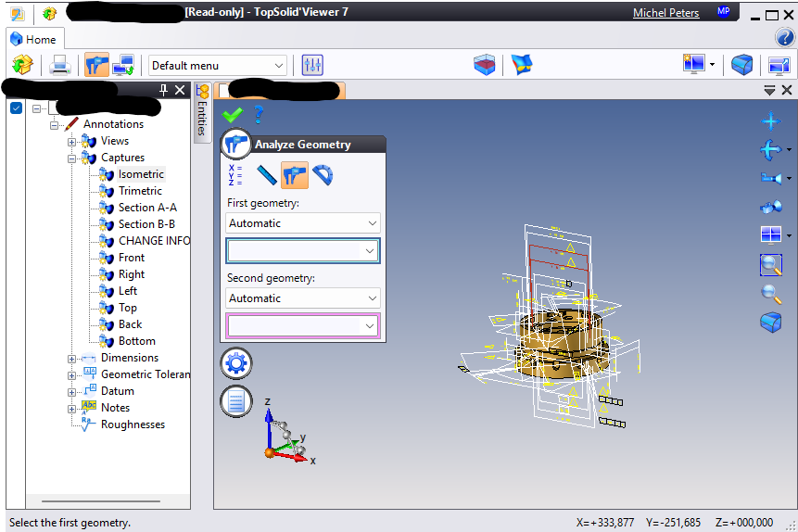Click the display monitor rendering icon
The width and height of the screenshot is (798, 532).
click(693, 64)
